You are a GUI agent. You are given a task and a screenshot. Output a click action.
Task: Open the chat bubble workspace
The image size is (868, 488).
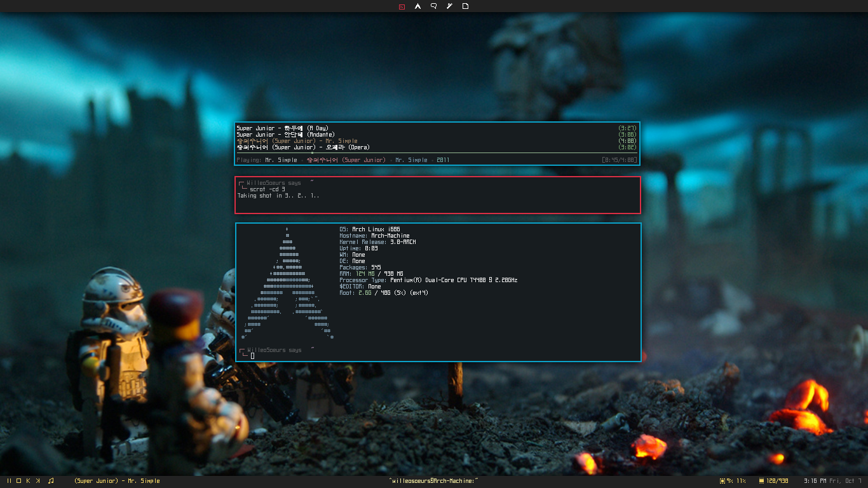coord(433,6)
